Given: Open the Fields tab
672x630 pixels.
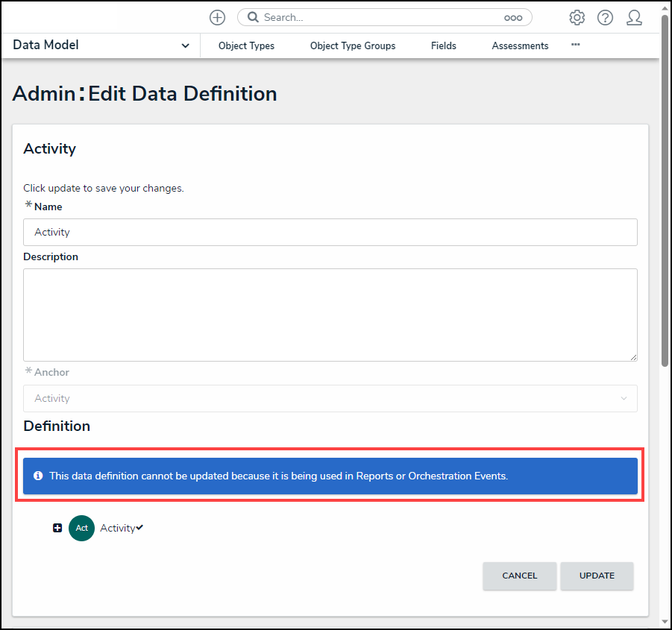Looking at the screenshot, I should pyautogui.click(x=443, y=45).
